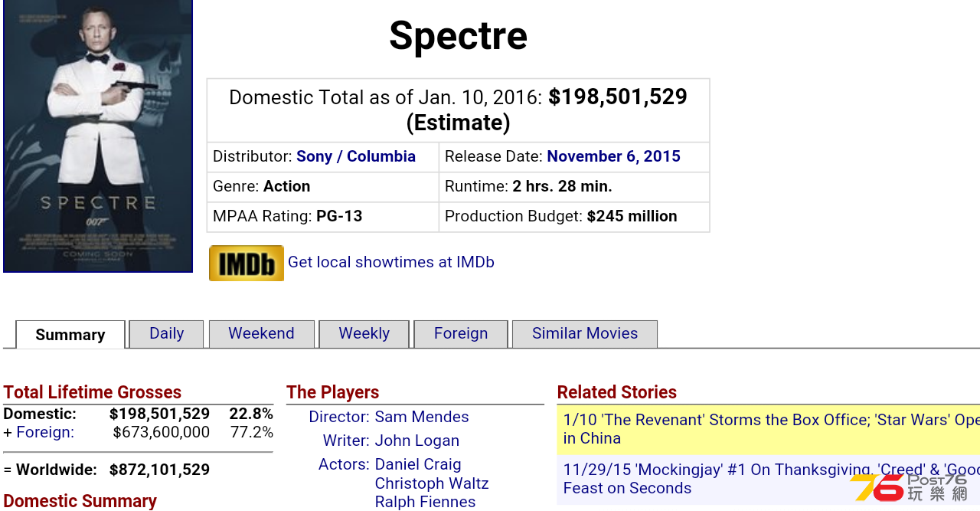
Task: Open the Sony / Columbia distributor link
Action: [356, 156]
